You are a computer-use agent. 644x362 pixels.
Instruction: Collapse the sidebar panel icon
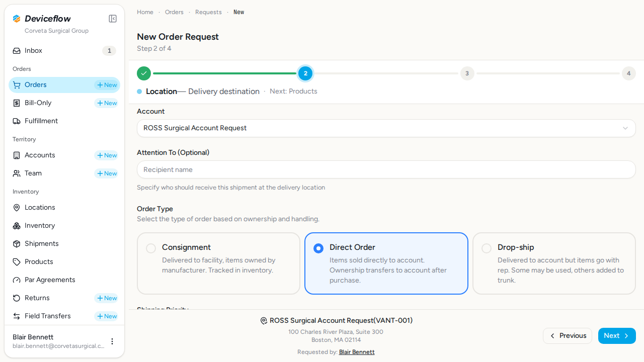113,19
